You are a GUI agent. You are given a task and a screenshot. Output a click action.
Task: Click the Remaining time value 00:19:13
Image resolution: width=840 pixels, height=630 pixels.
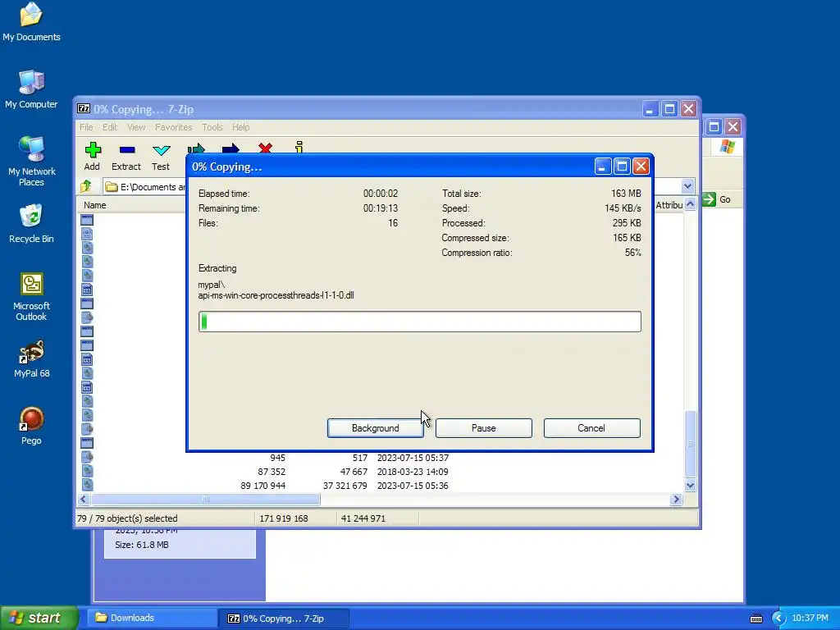pos(381,208)
